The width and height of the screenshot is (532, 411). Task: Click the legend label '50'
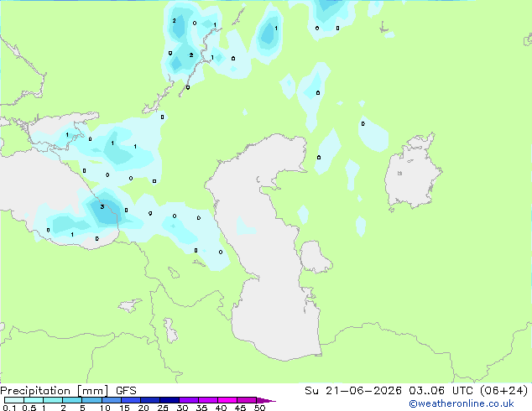tap(259, 408)
